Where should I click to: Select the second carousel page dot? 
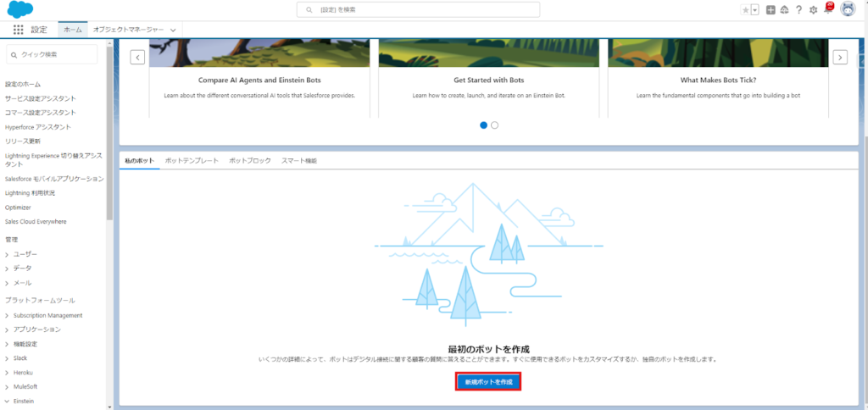pos(495,125)
